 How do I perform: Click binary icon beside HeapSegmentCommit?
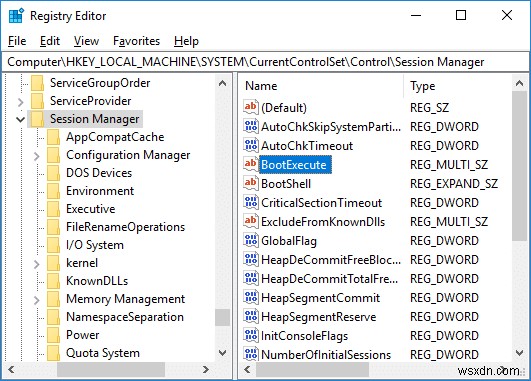point(251,297)
